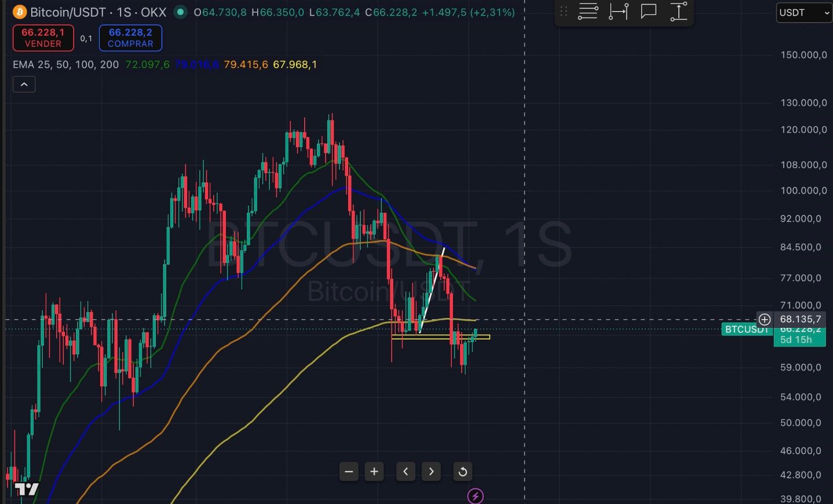Click the 0,1 spread value
Image resolution: width=833 pixels, height=504 pixels.
[x=86, y=38]
